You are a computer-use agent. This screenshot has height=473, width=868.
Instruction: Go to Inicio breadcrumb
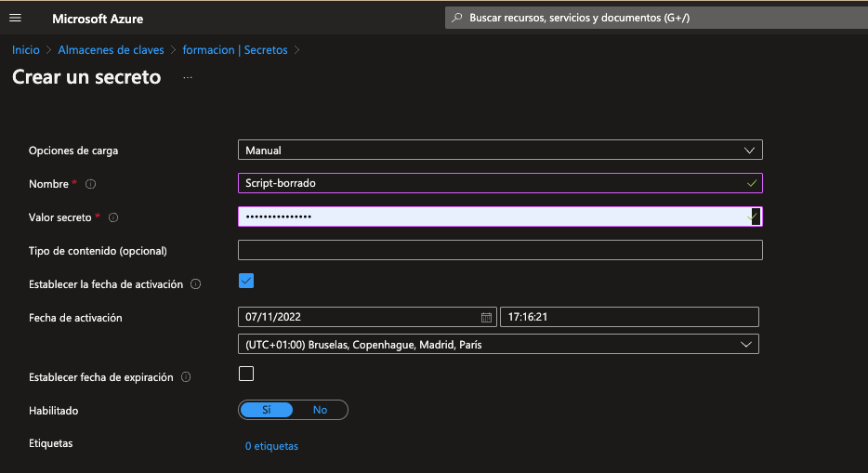pyautogui.click(x=26, y=50)
